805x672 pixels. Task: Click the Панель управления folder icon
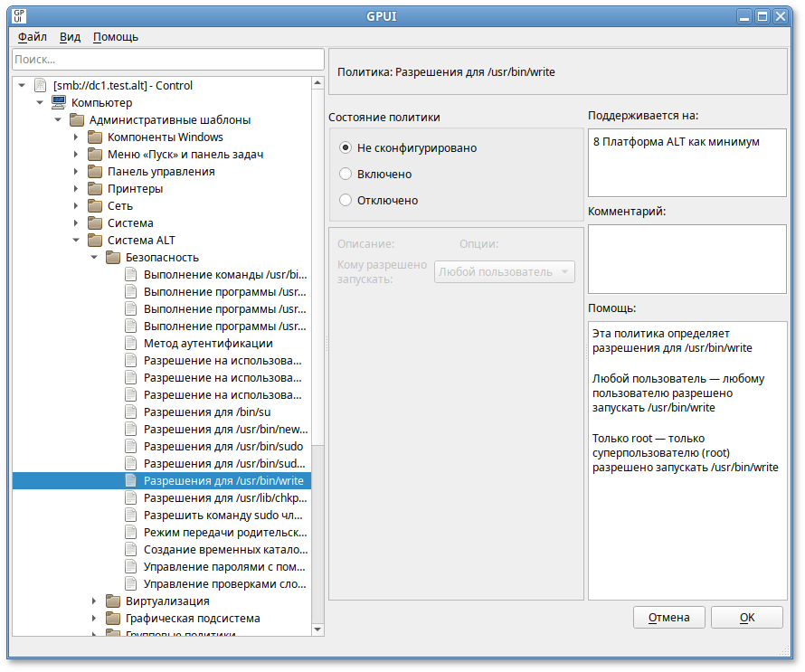(94, 172)
